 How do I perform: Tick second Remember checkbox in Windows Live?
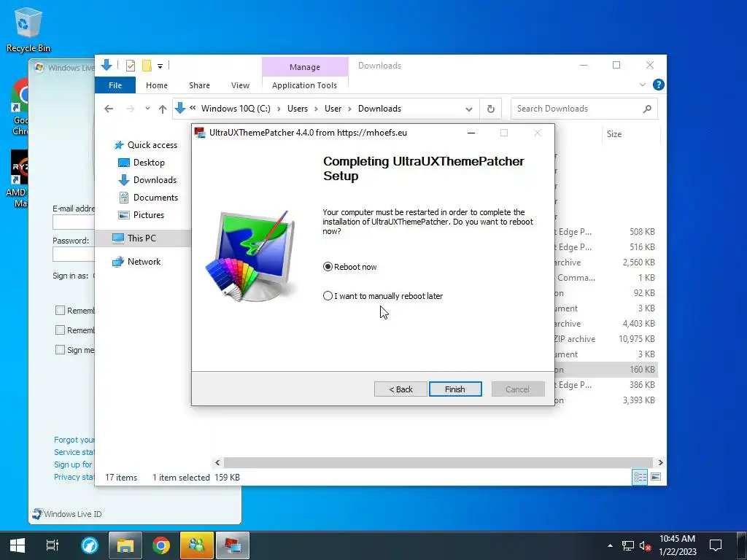tap(60, 330)
